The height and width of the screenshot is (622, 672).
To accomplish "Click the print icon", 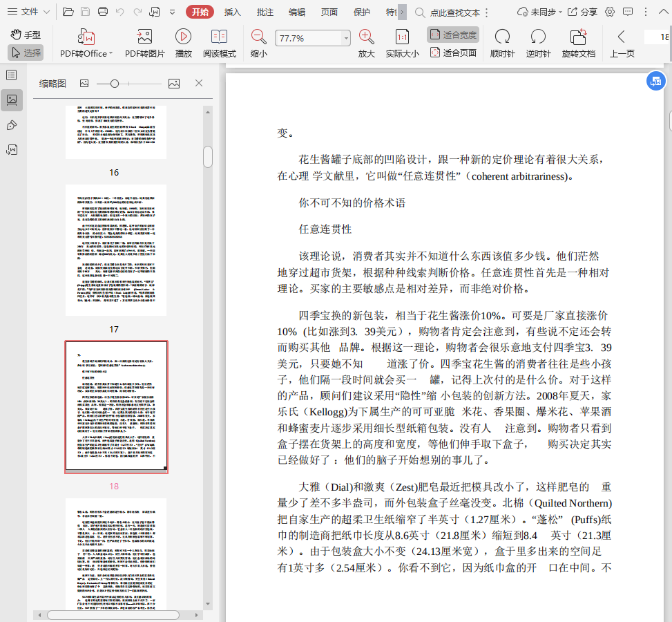I will tap(103, 12).
